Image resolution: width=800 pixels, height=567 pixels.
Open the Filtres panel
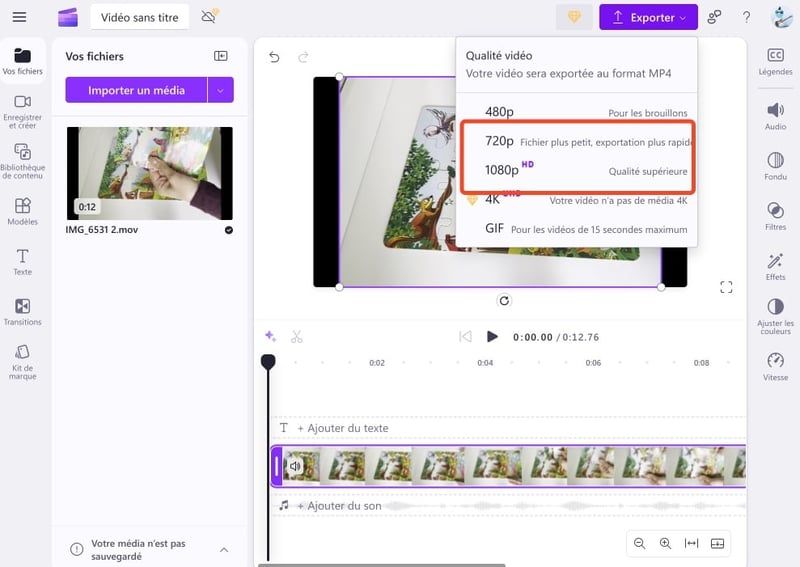[775, 215]
